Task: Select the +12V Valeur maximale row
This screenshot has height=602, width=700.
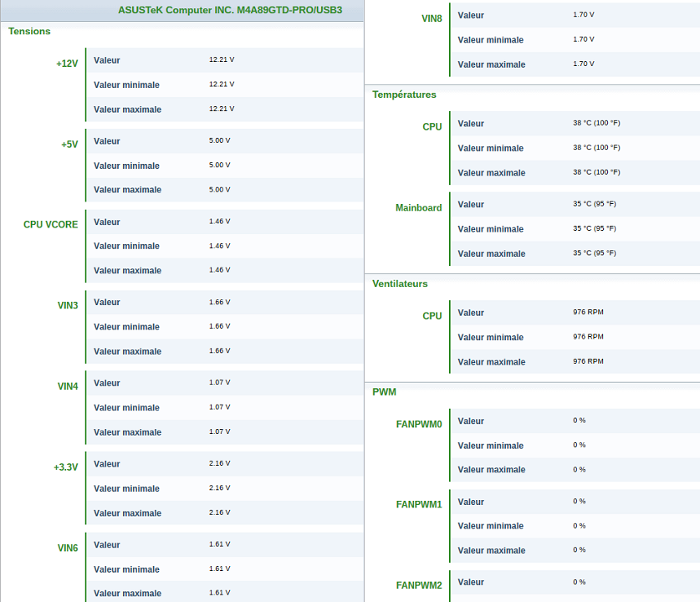Action: point(225,109)
